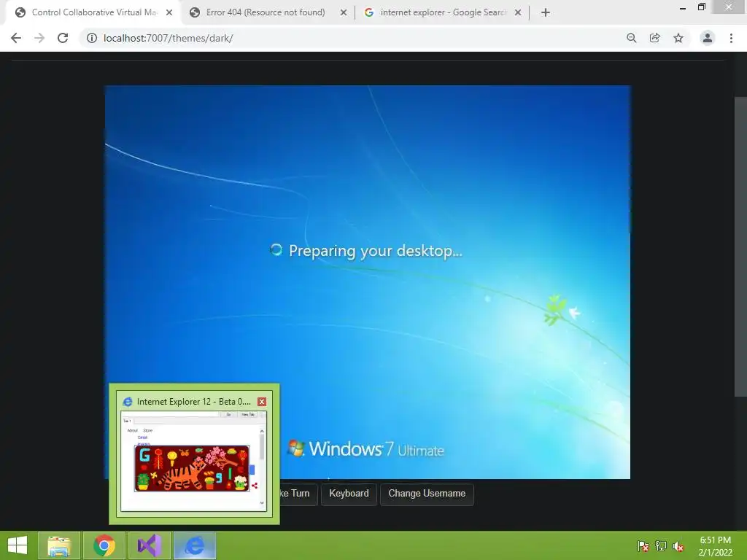Open File Explorer from taskbar

point(59,545)
